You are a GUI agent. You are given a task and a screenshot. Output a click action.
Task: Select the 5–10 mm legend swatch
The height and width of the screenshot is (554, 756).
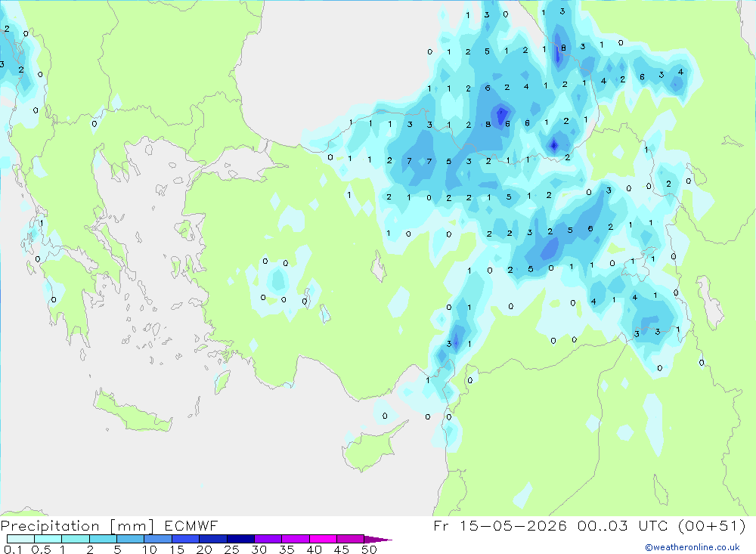pyautogui.click(x=131, y=539)
